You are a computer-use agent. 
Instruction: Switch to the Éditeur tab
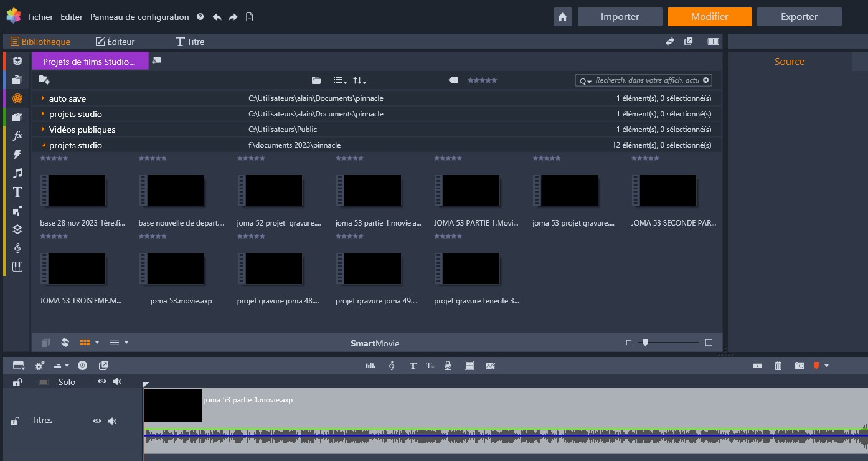coord(115,42)
